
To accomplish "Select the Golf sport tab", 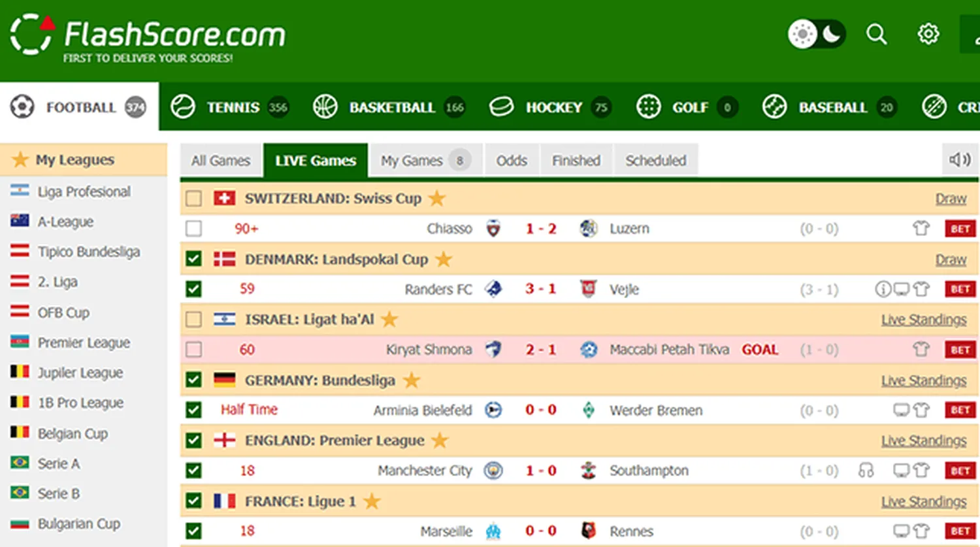I will coord(687,107).
